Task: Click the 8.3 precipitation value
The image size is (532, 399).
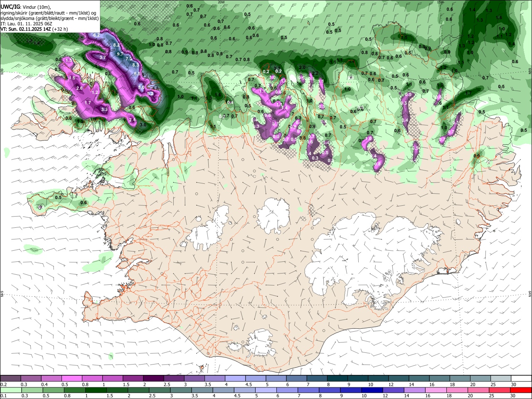Action: pos(135,65)
